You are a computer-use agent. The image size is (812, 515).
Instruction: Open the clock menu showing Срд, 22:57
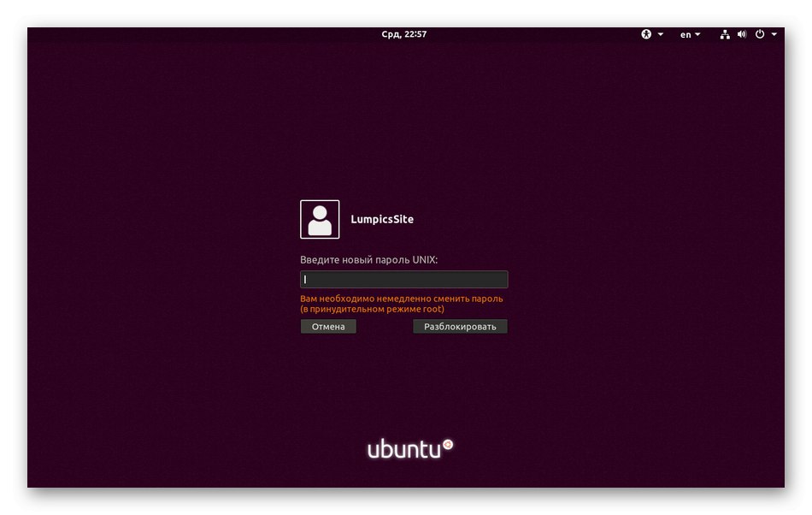coord(405,34)
